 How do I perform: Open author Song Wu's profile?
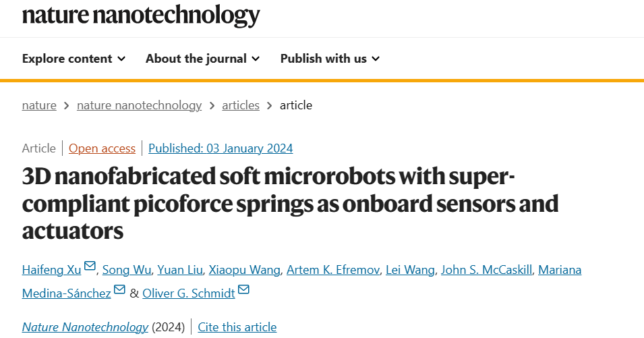[x=126, y=270]
